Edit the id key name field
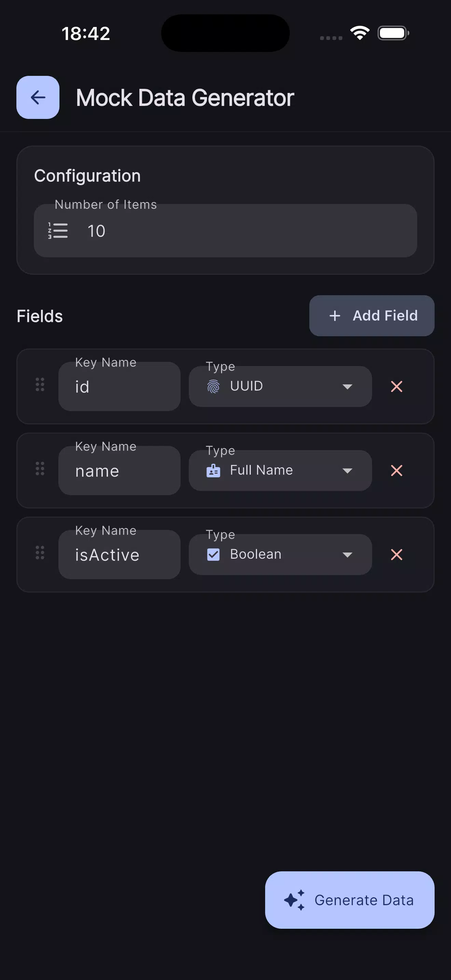Image resolution: width=451 pixels, height=980 pixels. 119,386
